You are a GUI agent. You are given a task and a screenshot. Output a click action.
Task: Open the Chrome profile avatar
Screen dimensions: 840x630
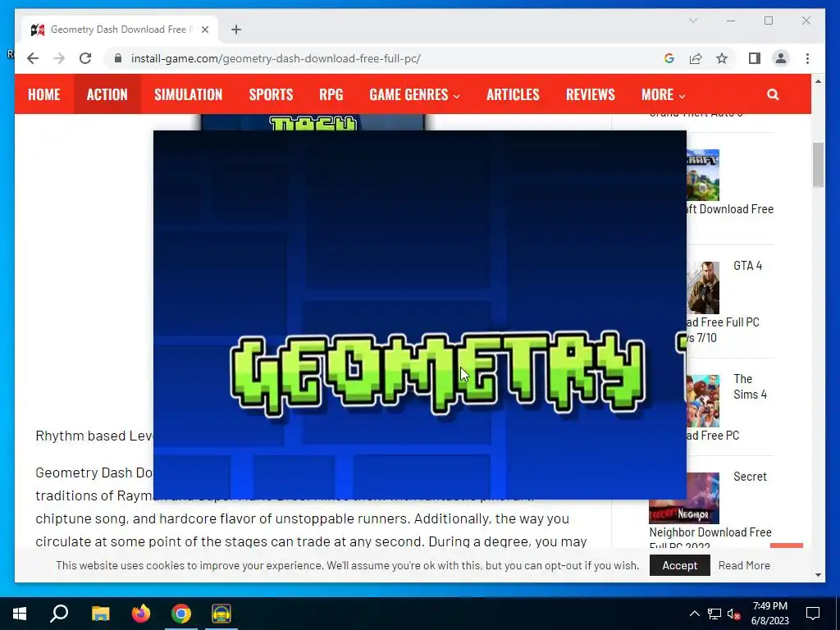coord(781,58)
